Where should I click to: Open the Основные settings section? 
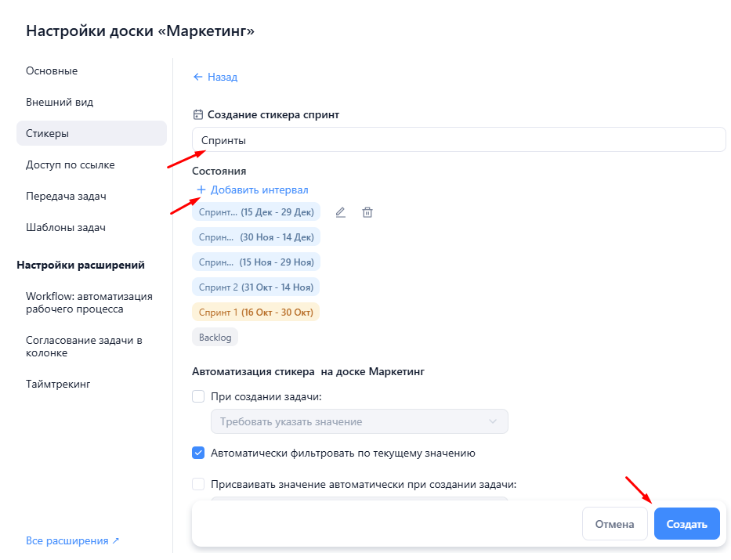(52, 71)
